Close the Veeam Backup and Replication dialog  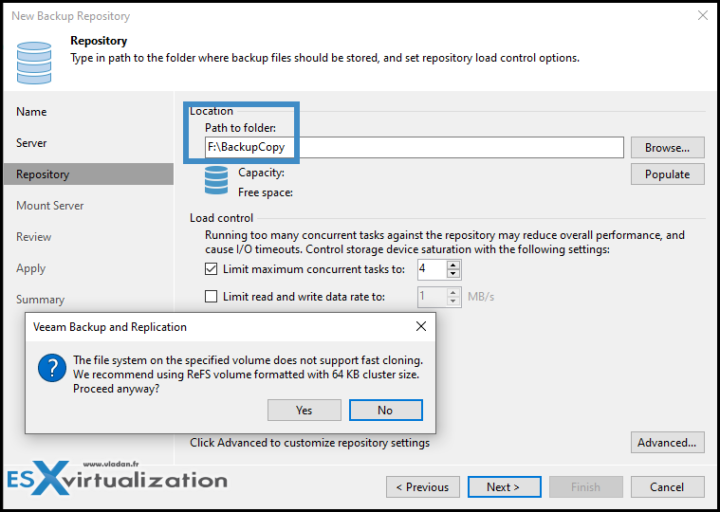coord(421,326)
